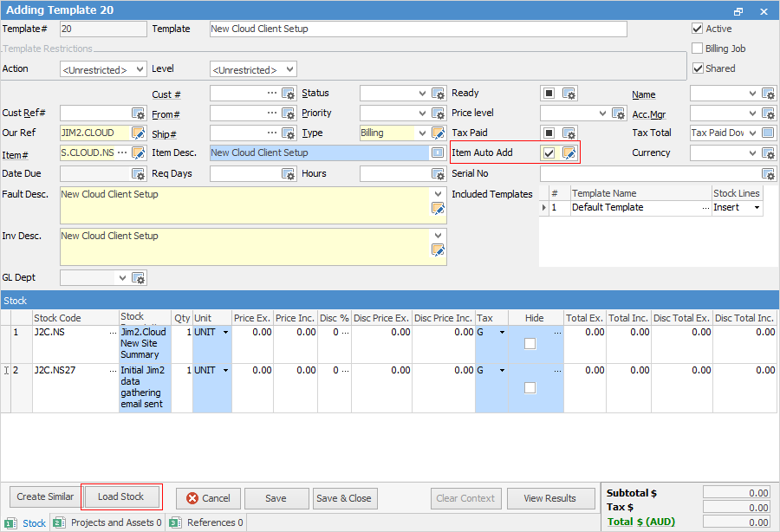The width and height of the screenshot is (780, 532).
Task: Untick the Active checkbox
Action: pyautogui.click(x=698, y=29)
